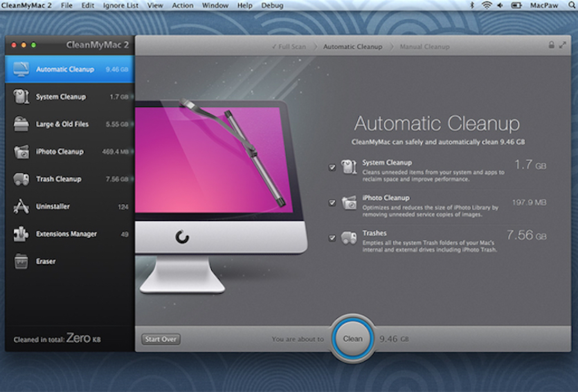
Task: Click the battery status icon
Action: (x=516, y=5)
